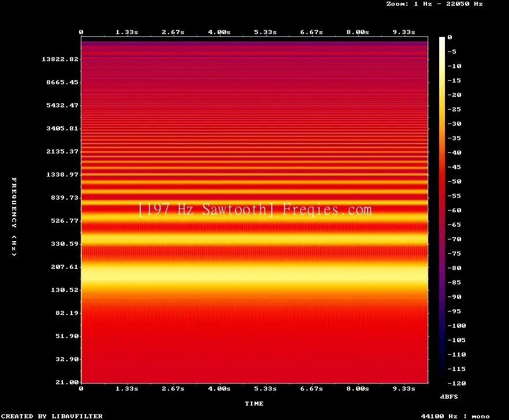This screenshot has width=509, height=420.
Task: Click the 8665.45 frequency axis label
Action: point(62,82)
